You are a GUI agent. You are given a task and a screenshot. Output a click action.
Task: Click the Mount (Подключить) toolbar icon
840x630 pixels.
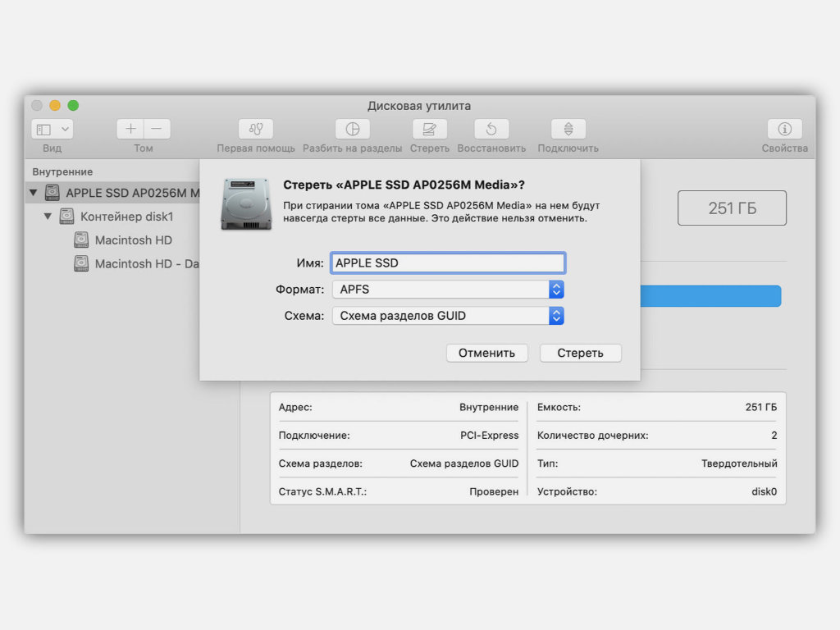pyautogui.click(x=568, y=130)
